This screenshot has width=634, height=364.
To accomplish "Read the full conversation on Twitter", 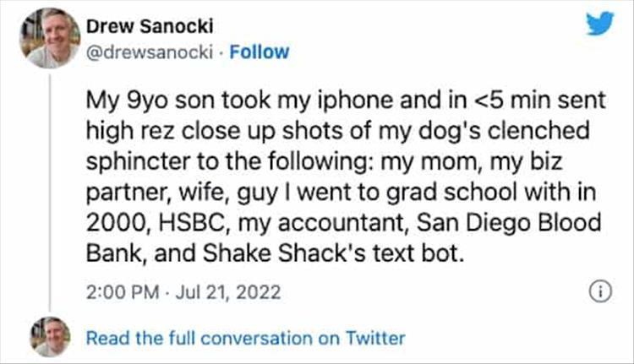I will pos(246,338).
